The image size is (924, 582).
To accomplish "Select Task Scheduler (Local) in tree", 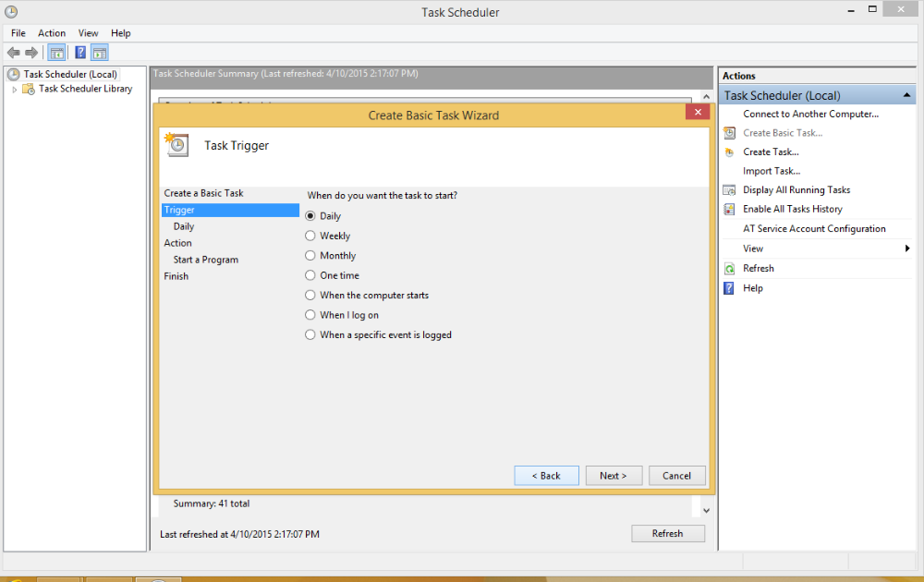I will click(70, 74).
